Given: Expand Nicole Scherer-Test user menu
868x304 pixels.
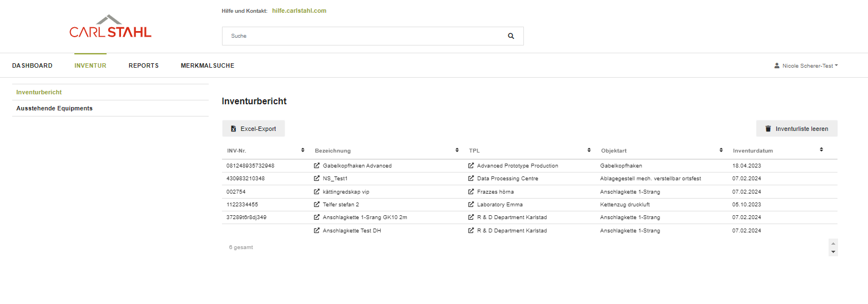Looking at the screenshot, I should (806, 65).
